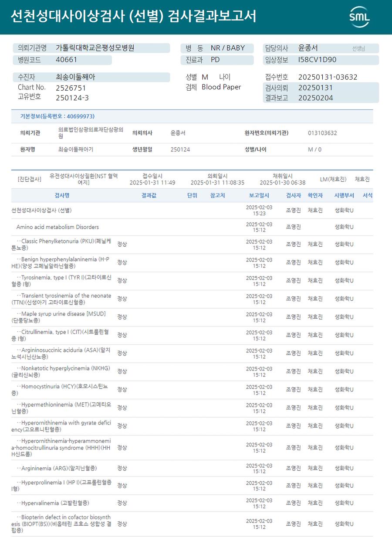Select the 검사명 column header
The image size is (392, 554).
click(62, 196)
